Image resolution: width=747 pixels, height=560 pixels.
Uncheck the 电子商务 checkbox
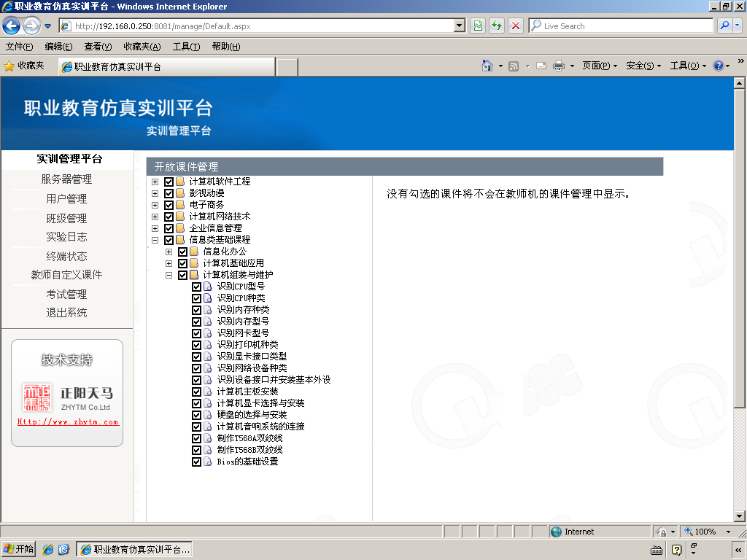pos(169,205)
